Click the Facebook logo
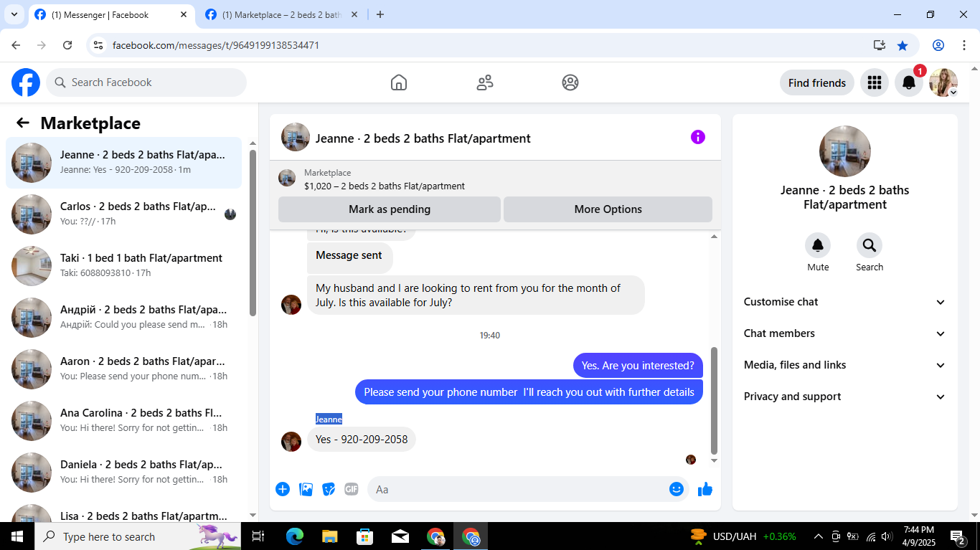The width and height of the screenshot is (980, 550). click(26, 82)
